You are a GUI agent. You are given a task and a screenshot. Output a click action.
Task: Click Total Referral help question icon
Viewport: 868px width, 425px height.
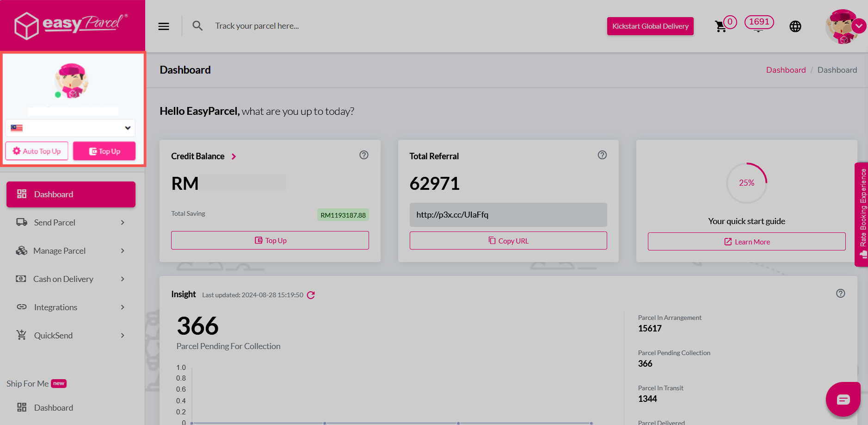click(602, 155)
